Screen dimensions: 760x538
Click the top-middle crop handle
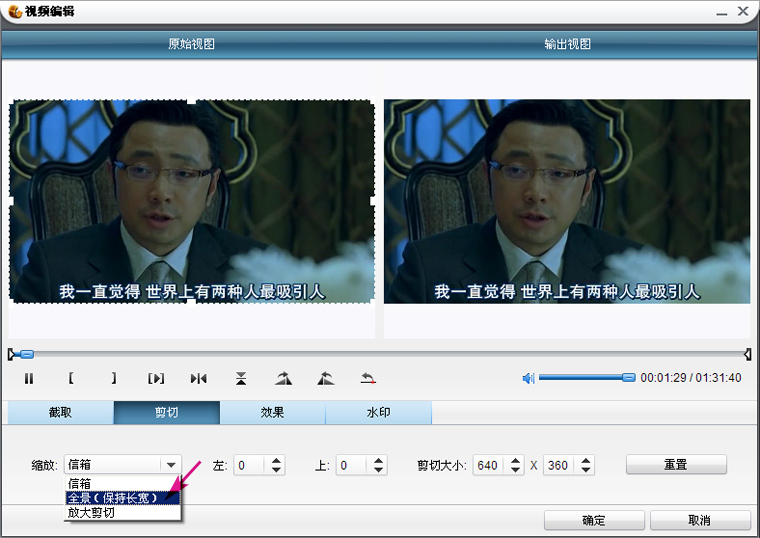(192, 101)
